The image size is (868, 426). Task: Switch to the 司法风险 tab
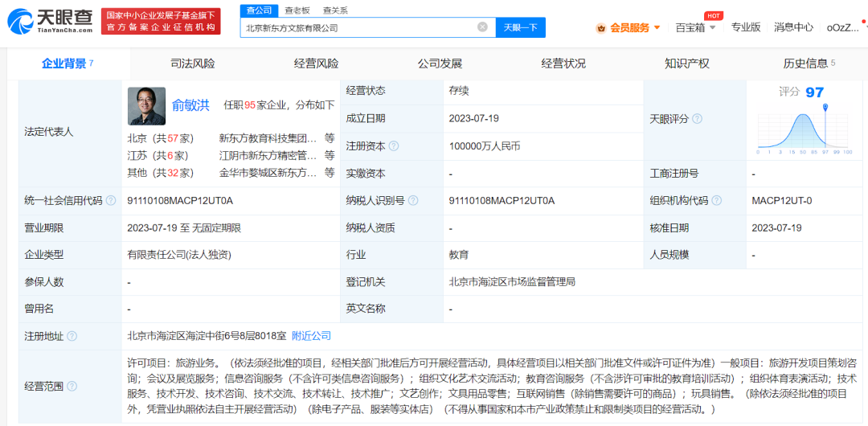193,64
